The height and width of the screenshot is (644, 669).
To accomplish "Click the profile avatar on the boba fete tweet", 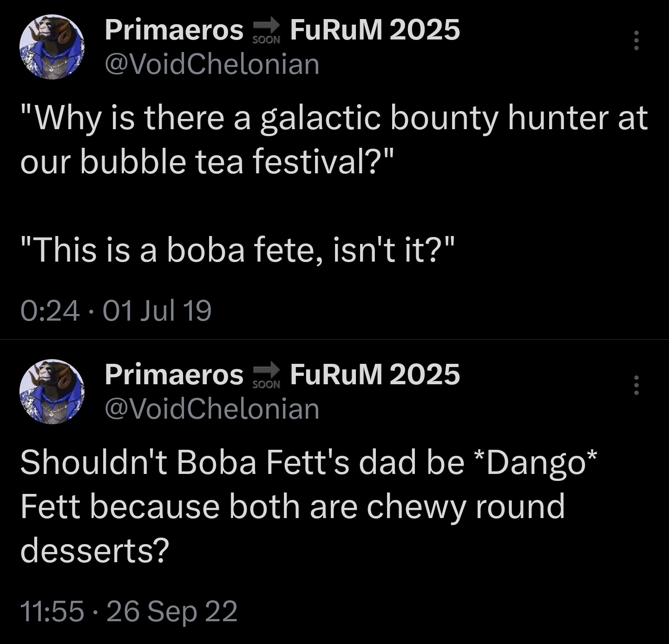I will (52, 47).
